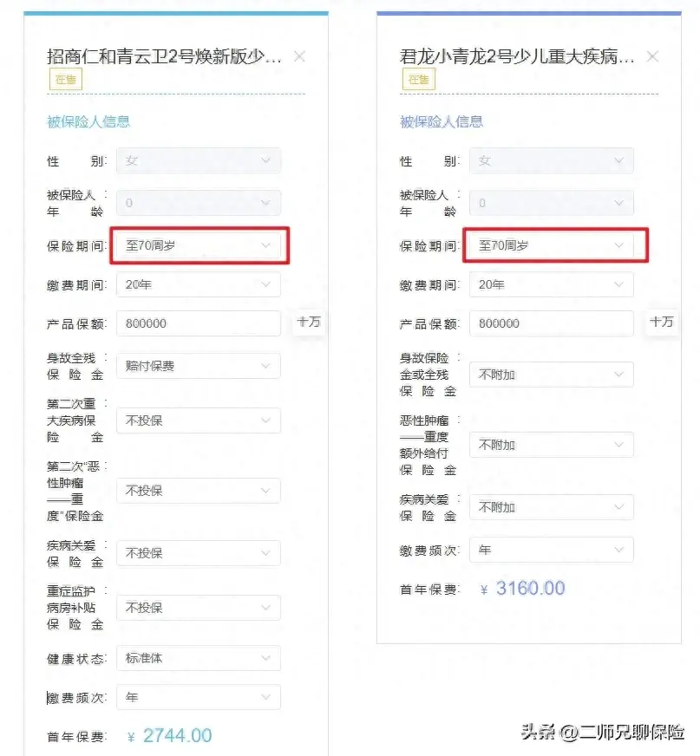The height and width of the screenshot is (756, 700).
Task: Click the 十万 badge on the right card
Action: coord(662,322)
